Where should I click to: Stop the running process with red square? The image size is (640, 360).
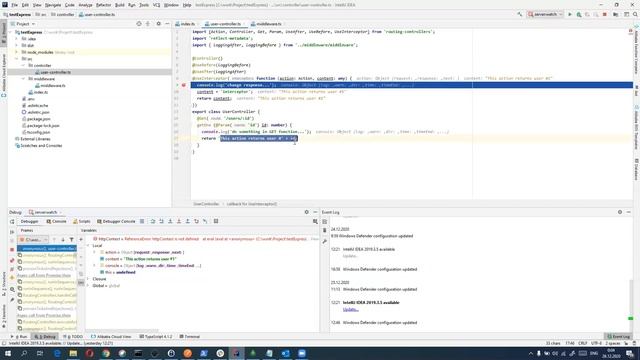[x=604, y=14]
